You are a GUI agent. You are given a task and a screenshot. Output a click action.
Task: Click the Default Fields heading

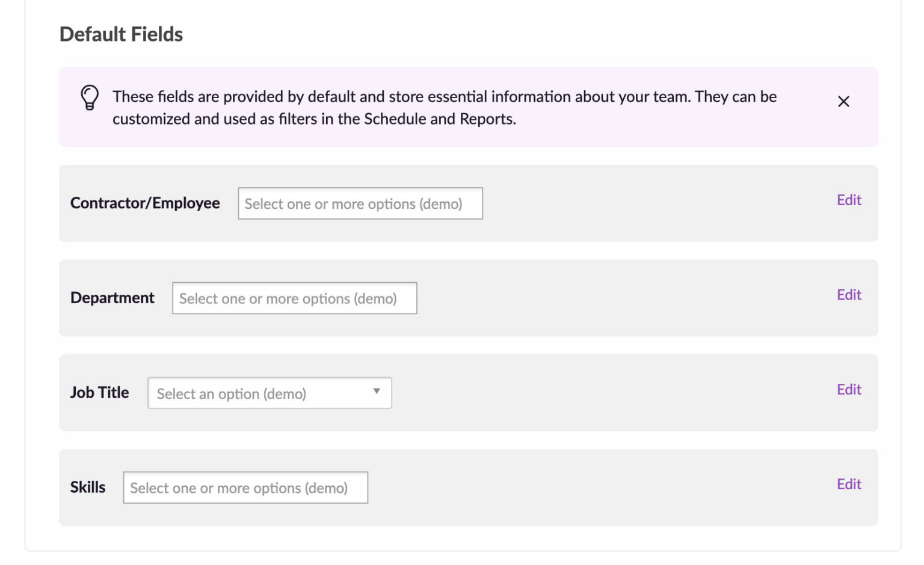click(x=120, y=34)
